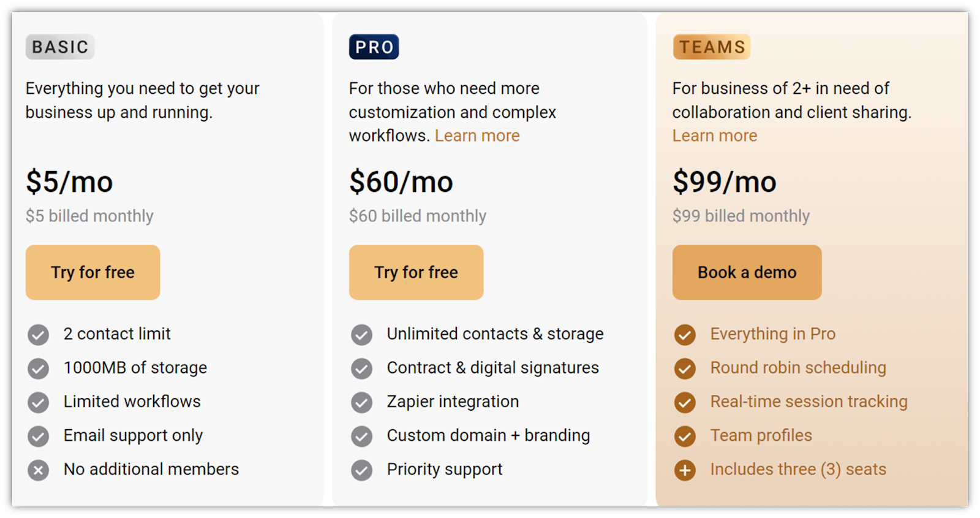The width and height of the screenshot is (980, 518).
Task: Select the TEAMS plan badge
Action: (712, 47)
